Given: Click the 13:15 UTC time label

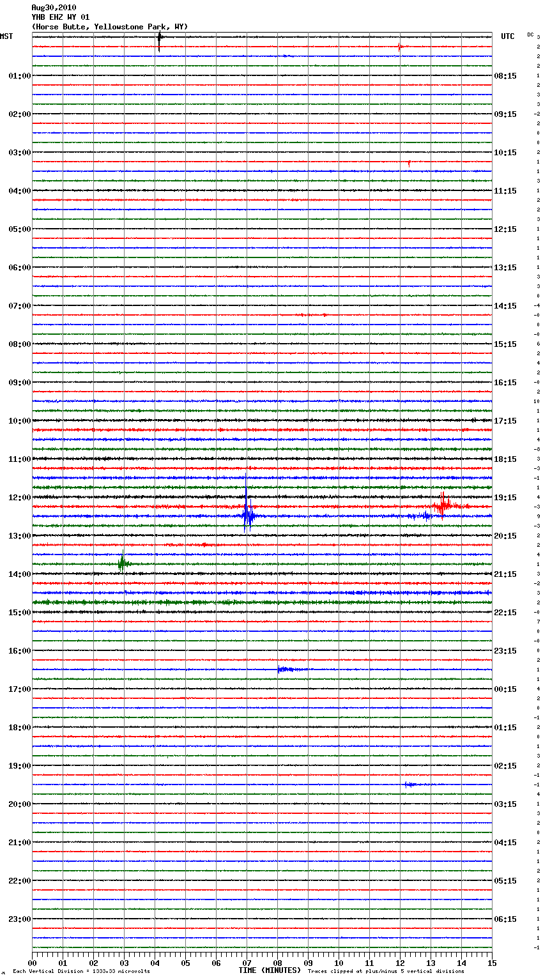Looking at the screenshot, I should click(505, 268).
